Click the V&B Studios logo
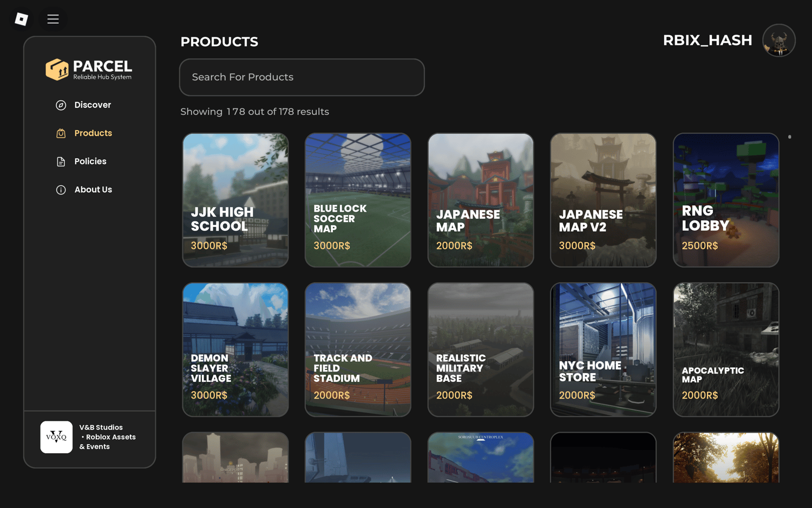Viewport: 812px width, 508px height. [x=56, y=437]
